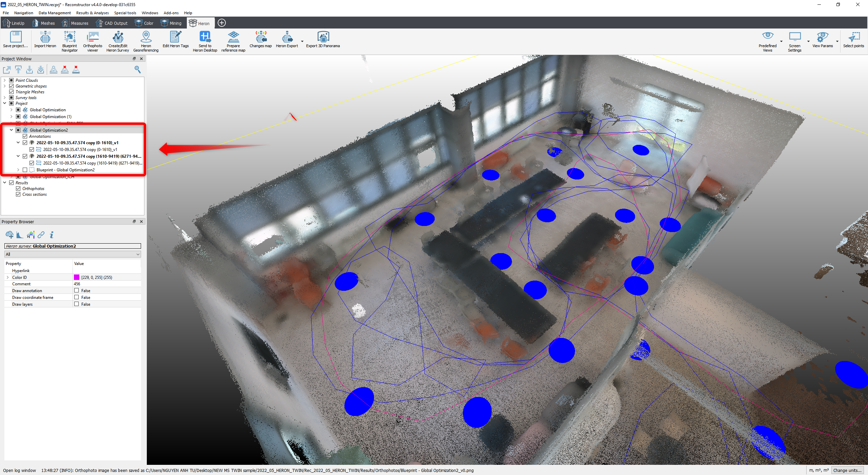Open the All filter dropdown
Viewport: 868px width, 475px height.
point(73,254)
